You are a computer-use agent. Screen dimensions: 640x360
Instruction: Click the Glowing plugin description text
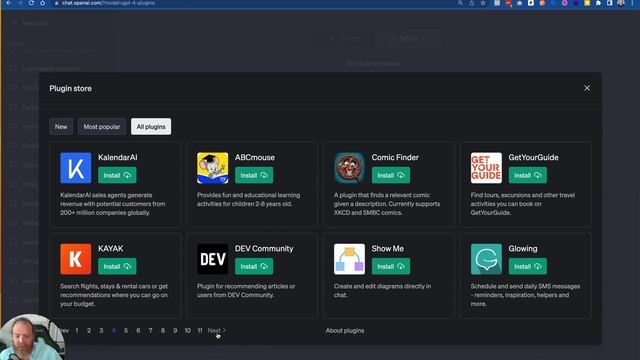point(525,295)
